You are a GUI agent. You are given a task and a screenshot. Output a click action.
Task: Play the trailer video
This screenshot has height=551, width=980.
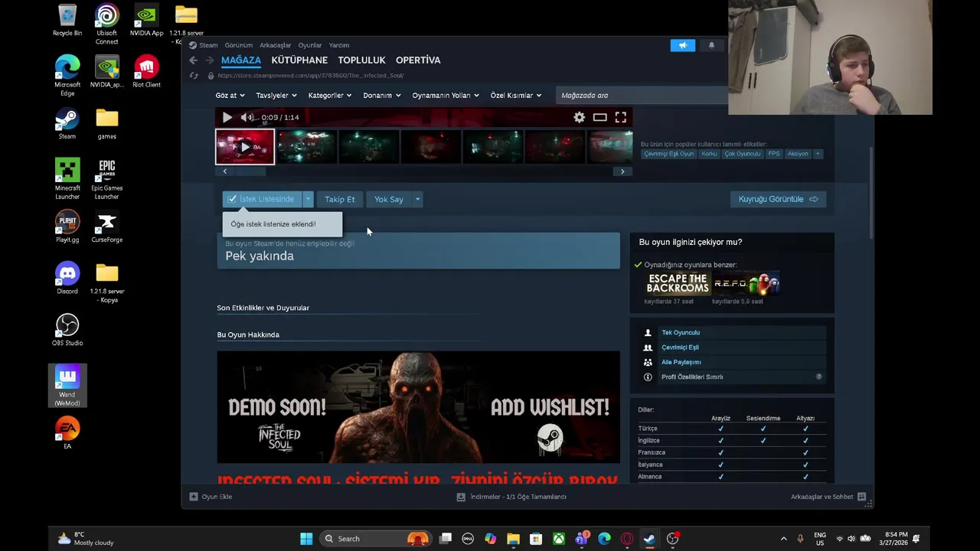pyautogui.click(x=227, y=117)
